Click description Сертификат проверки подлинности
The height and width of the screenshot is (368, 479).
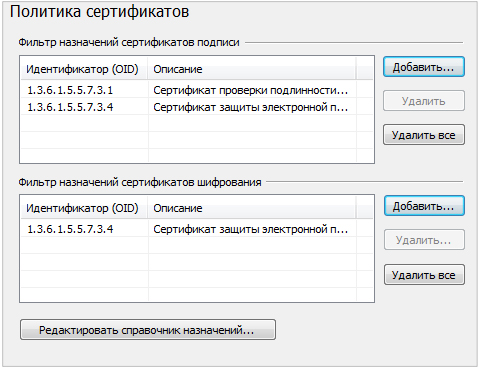(250, 90)
